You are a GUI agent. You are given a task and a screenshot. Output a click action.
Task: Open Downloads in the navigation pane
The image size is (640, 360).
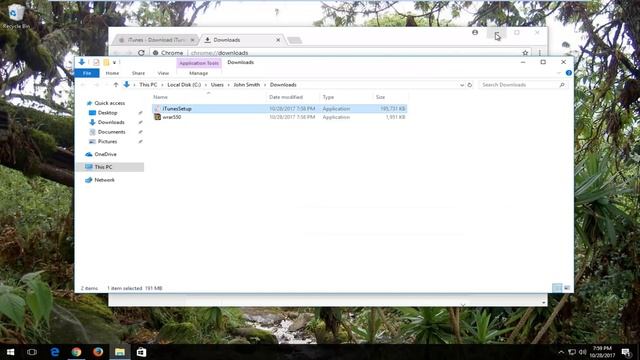111,122
